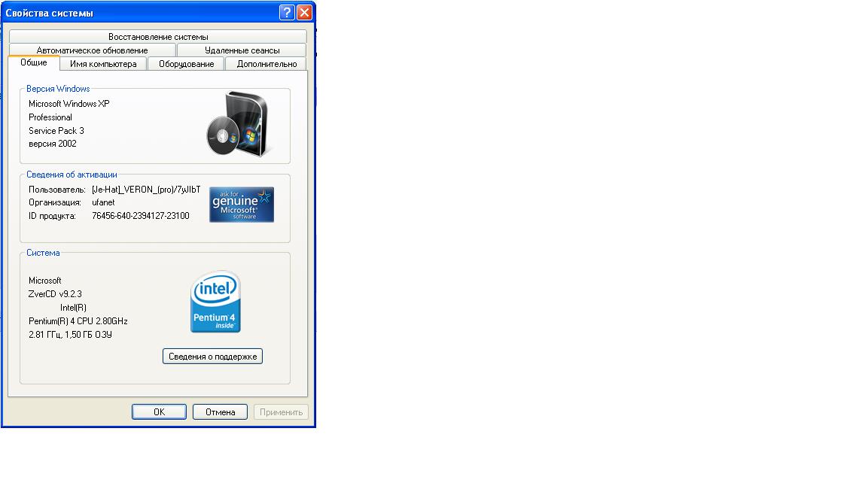Click the ZverCD v9.2.3 text
Image resolution: width=868 pixels, height=504 pixels.
click(55, 294)
